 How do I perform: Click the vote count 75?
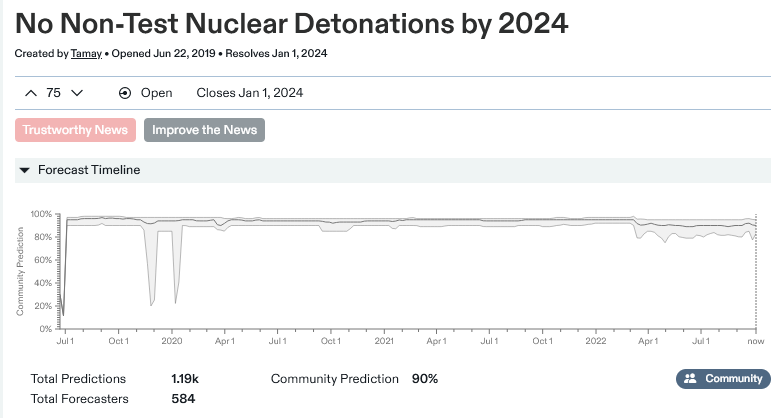click(x=54, y=93)
